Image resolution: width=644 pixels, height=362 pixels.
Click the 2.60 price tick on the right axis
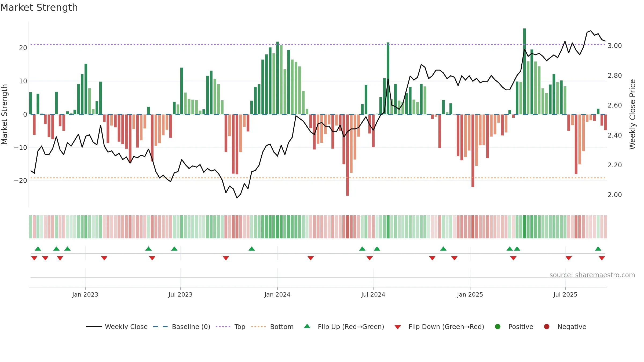coord(615,105)
